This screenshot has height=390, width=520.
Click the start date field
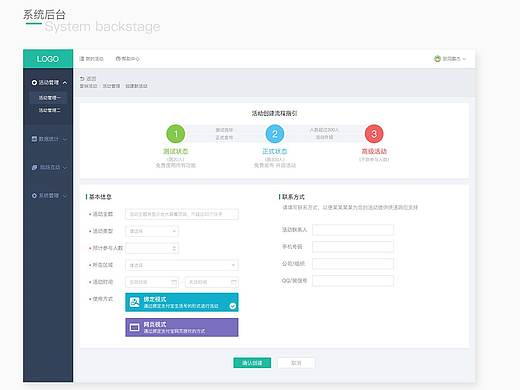152,282
